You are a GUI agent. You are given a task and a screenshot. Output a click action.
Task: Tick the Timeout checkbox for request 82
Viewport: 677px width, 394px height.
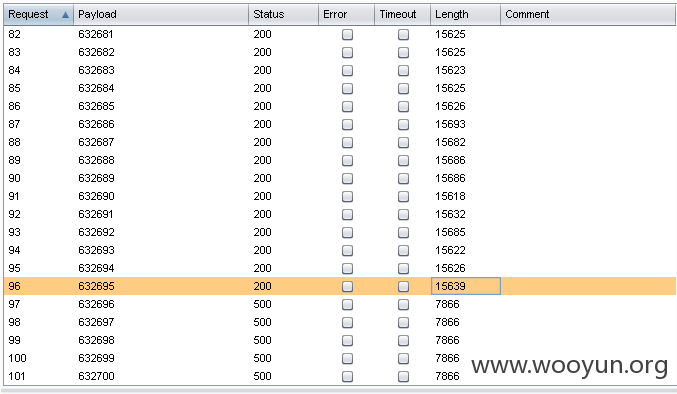(403, 35)
